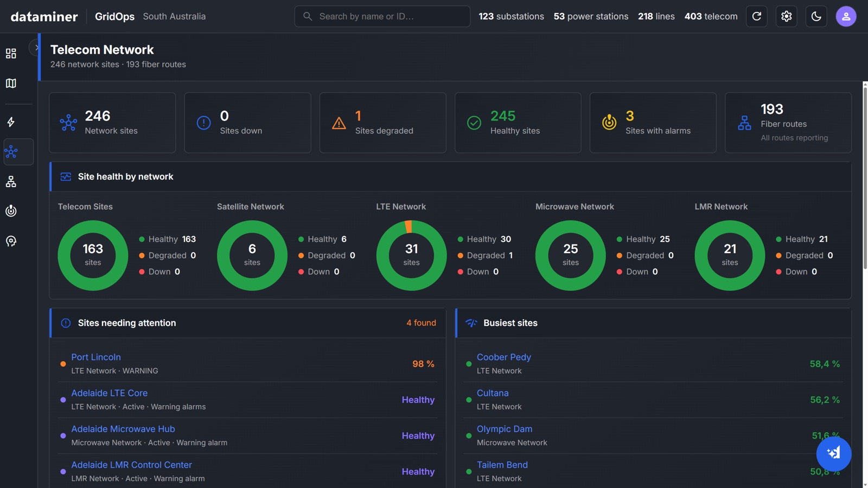Open the Tailem Bend site link
The image size is (868, 488).
[x=502, y=464]
